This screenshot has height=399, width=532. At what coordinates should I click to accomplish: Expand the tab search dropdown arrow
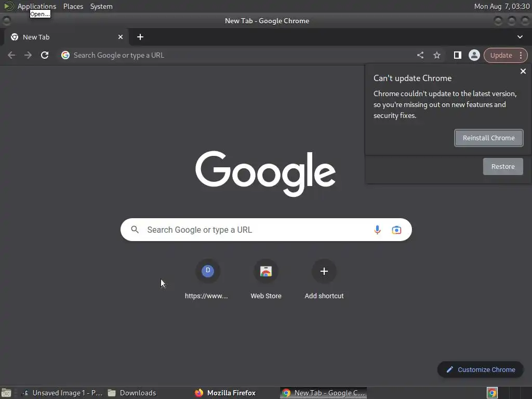(520, 37)
